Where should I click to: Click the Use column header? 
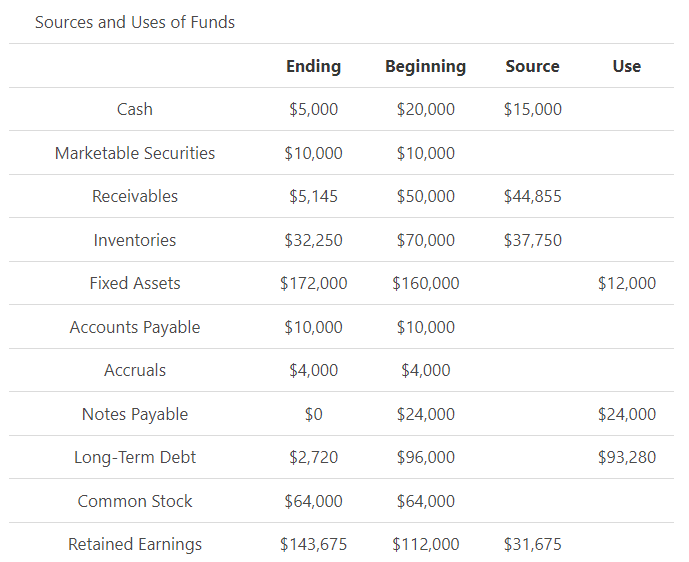point(626,66)
